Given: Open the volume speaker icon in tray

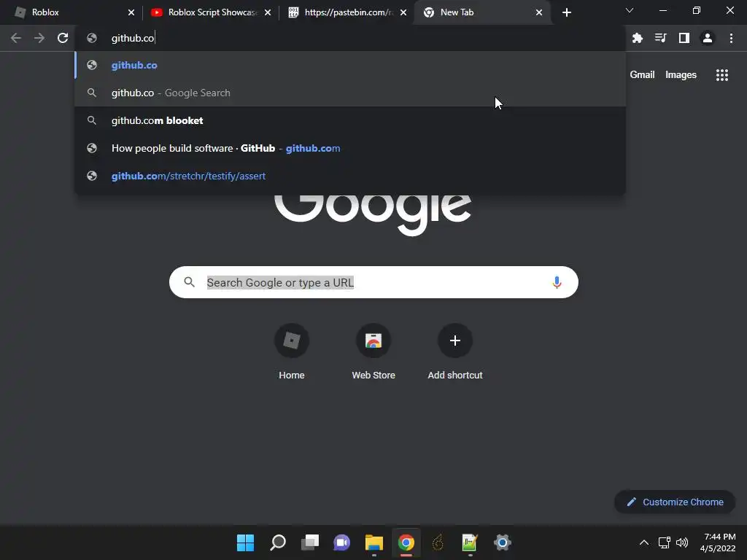Looking at the screenshot, I should click(682, 542).
